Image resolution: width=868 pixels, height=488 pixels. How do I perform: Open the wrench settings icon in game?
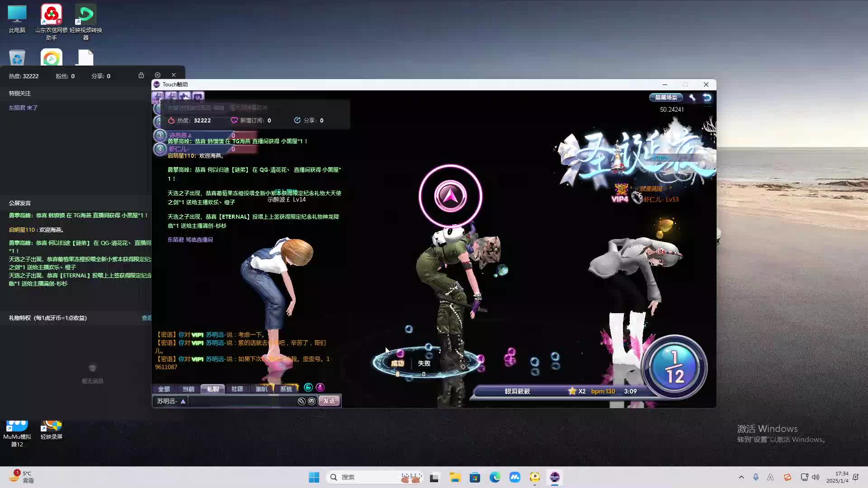[x=692, y=97]
